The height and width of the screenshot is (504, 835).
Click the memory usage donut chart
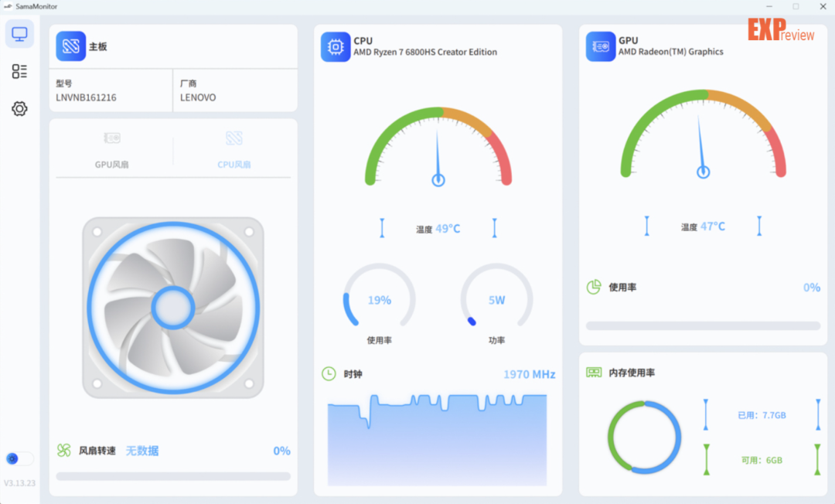pyautogui.click(x=644, y=438)
